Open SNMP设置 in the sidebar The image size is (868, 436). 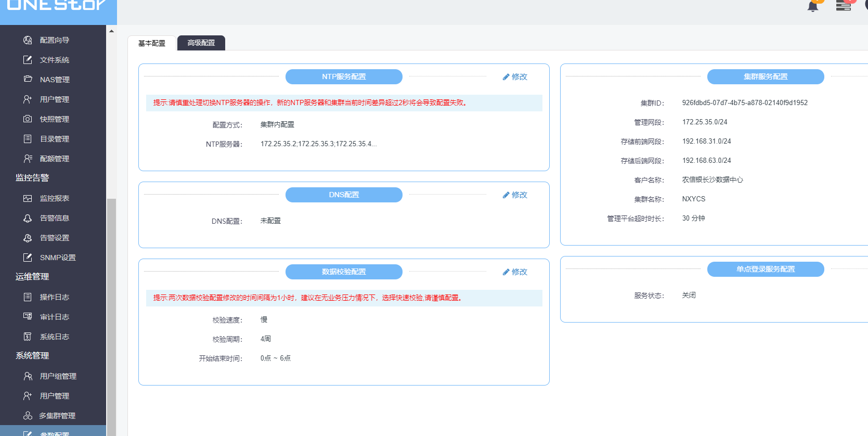(x=57, y=258)
